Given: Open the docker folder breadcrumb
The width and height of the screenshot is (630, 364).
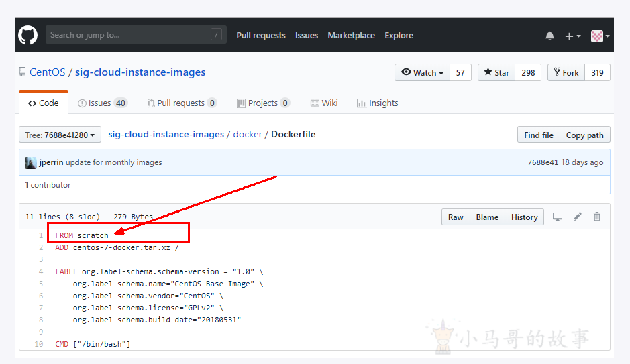Looking at the screenshot, I should point(248,135).
